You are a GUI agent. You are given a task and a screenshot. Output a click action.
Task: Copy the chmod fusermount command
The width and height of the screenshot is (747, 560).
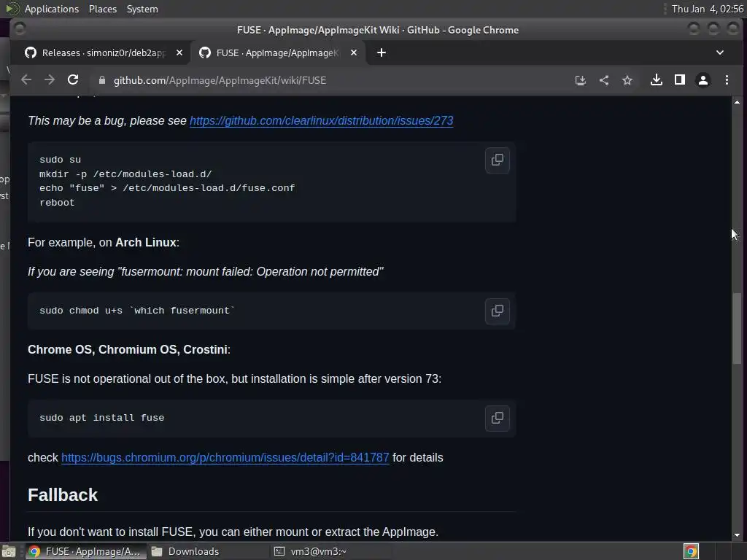click(x=498, y=311)
